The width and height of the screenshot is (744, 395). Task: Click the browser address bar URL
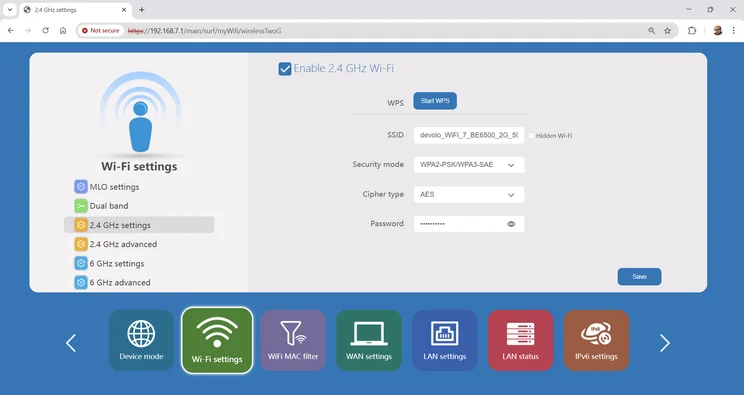click(x=205, y=30)
